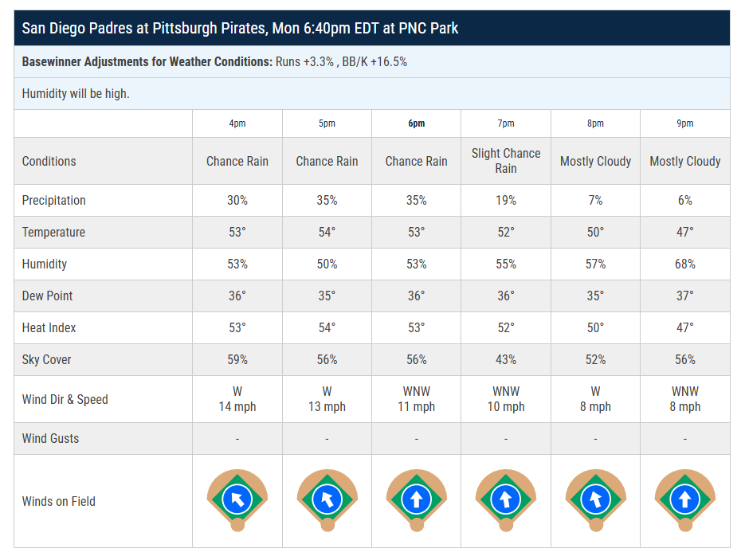Click the 9pm wind direction field icon
Viewport: 745px width, 560px height.
click(684, 500)
